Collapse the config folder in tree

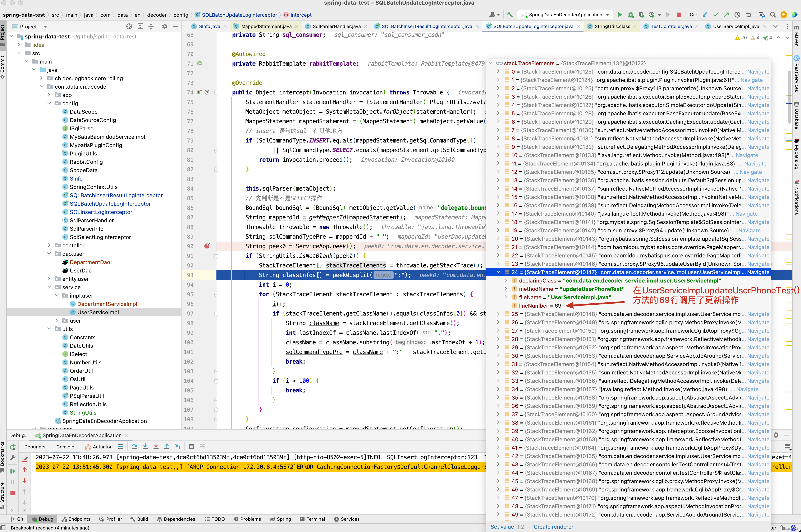point(49,103)
